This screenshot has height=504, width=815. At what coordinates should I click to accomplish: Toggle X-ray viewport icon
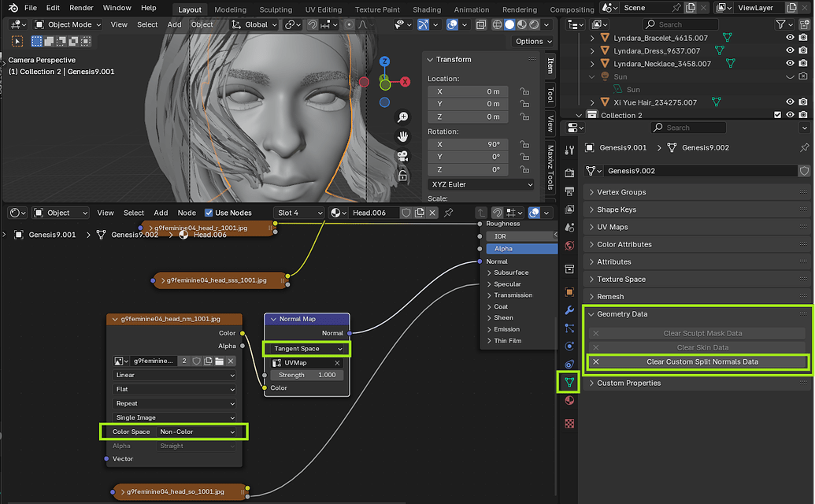coord(481,24)
